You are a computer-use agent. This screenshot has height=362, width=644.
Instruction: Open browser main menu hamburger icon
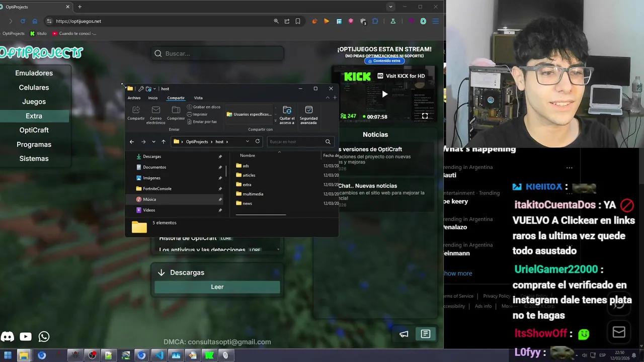tap(436, 21)
